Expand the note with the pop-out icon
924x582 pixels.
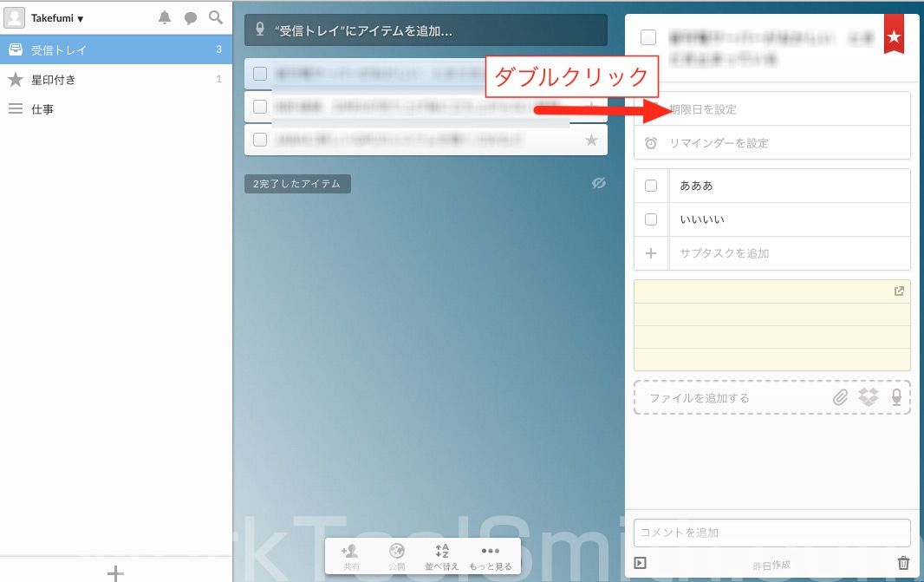pyautogui.click(x=899, y=291)
